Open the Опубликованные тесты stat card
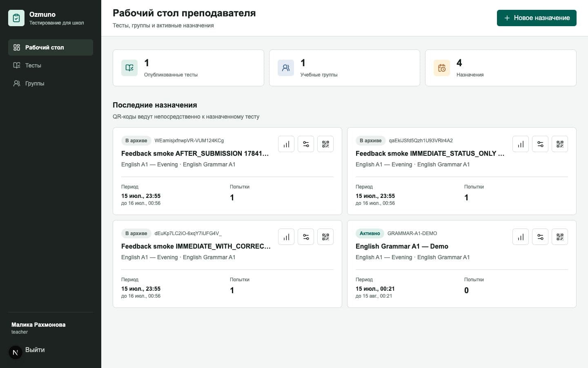The image size is (588, 368). (188, 68)
